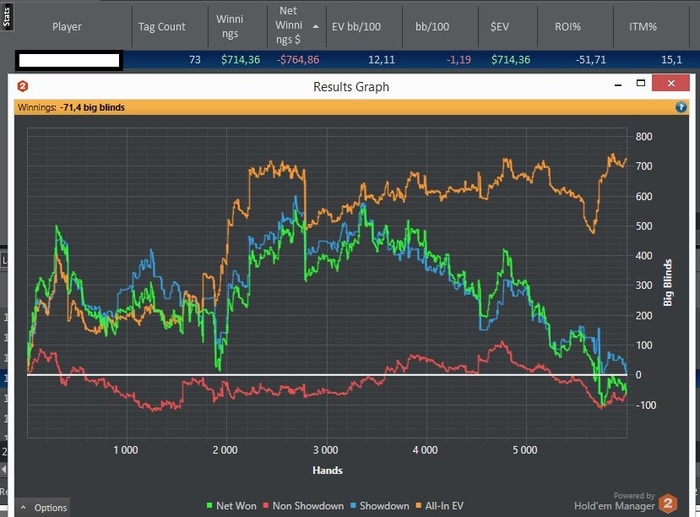Image resolution: width=700 pixels, height=517 pixels.
Task: Click the sort arrow beside Net Winnings
Action: pos(316,26)
